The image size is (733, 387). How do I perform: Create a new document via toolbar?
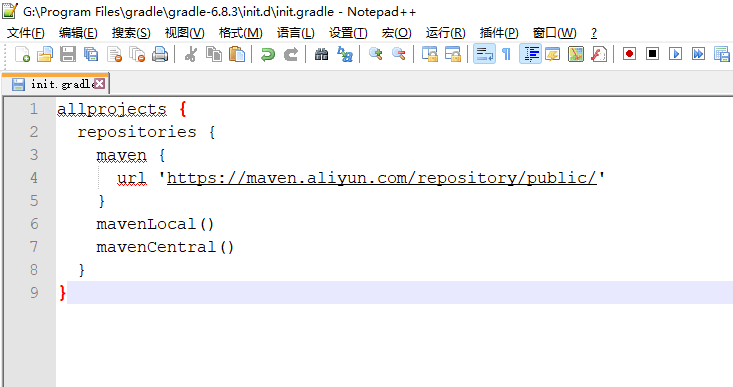click(22, 54)
